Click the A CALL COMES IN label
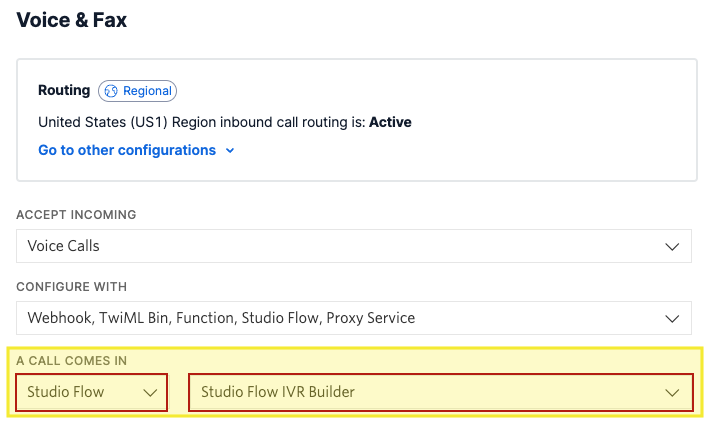Image resolution: width=713 pixels, height=425 pixels. tap(71, 361)
